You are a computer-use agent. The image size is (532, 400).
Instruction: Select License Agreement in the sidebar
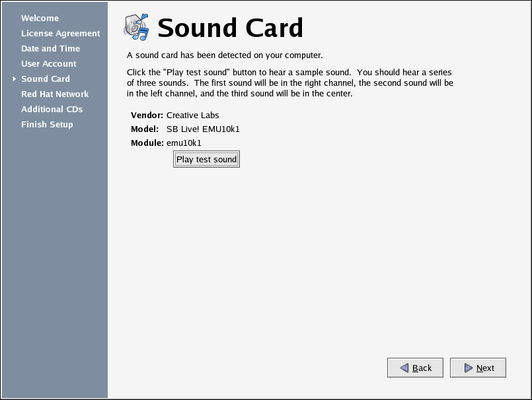tap(60, 33)
